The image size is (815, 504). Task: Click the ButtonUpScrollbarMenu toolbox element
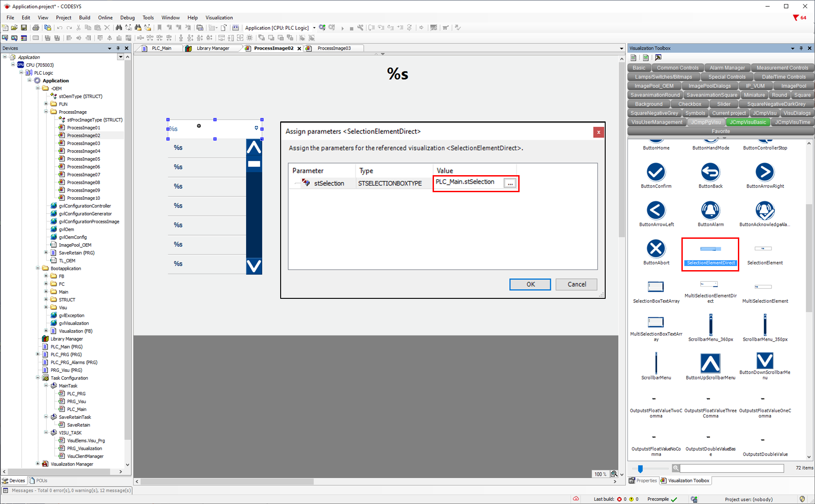[x=710, y=363]
